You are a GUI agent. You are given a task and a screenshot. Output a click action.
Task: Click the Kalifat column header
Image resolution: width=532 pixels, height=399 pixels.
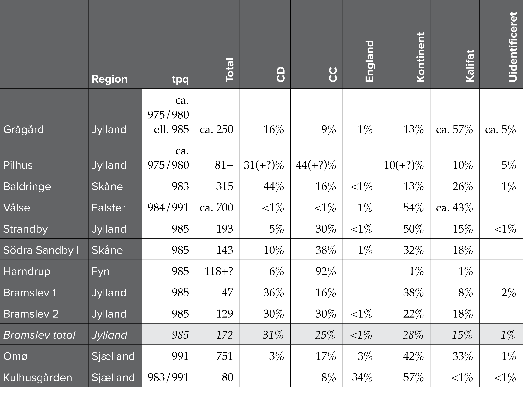469,66
